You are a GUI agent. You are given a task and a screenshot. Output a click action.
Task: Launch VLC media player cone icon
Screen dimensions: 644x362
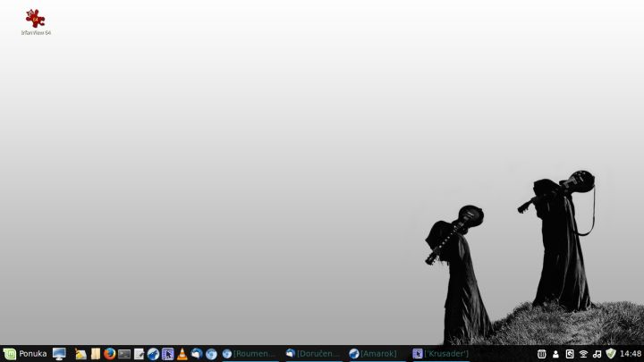click(182, 354)
